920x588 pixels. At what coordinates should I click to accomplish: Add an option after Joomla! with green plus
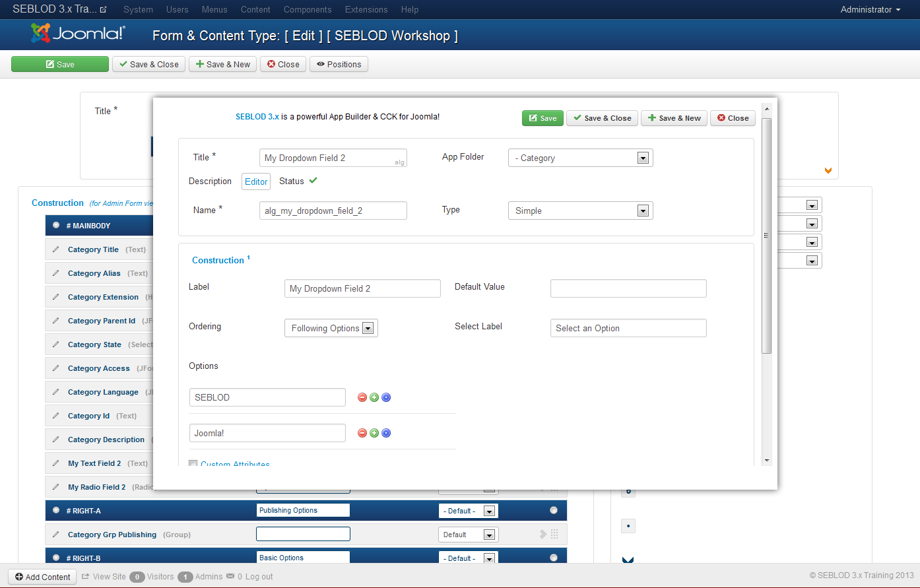[x=374, y=433]
